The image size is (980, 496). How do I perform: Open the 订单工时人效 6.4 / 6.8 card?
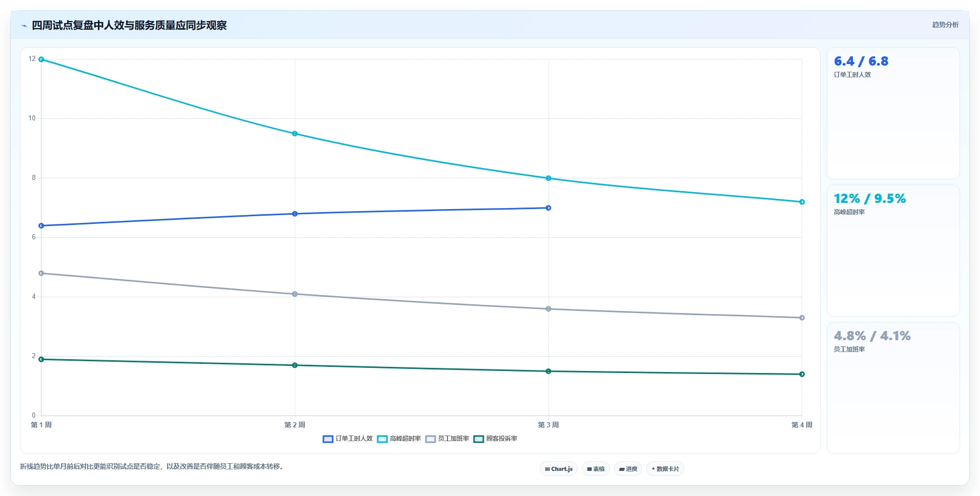tap(893, 113)
